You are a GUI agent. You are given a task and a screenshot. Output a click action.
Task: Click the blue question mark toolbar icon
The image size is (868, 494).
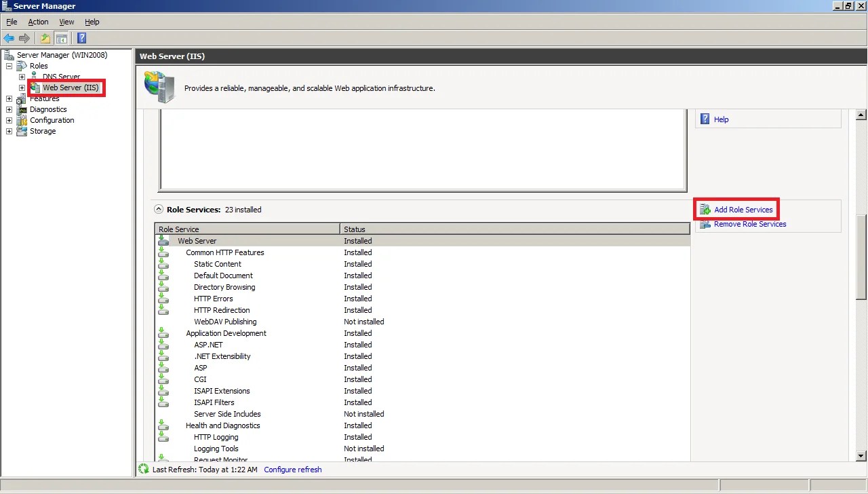(x=82, y=38)
